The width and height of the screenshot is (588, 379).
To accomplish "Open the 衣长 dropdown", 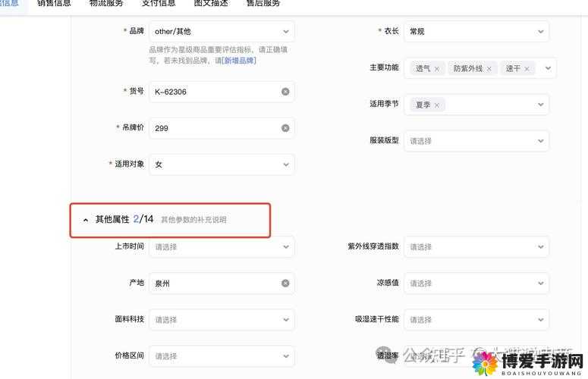I will pyautogui.click(x=476, y=32).
